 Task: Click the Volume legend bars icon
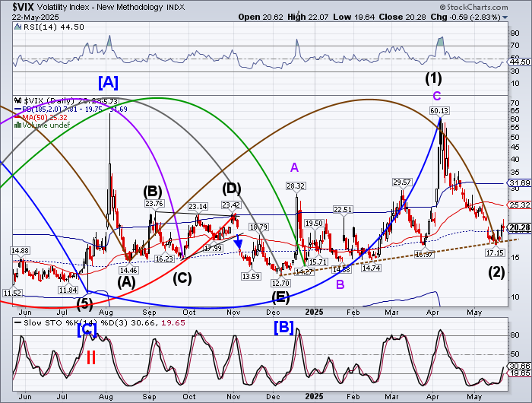coord(18,125)
